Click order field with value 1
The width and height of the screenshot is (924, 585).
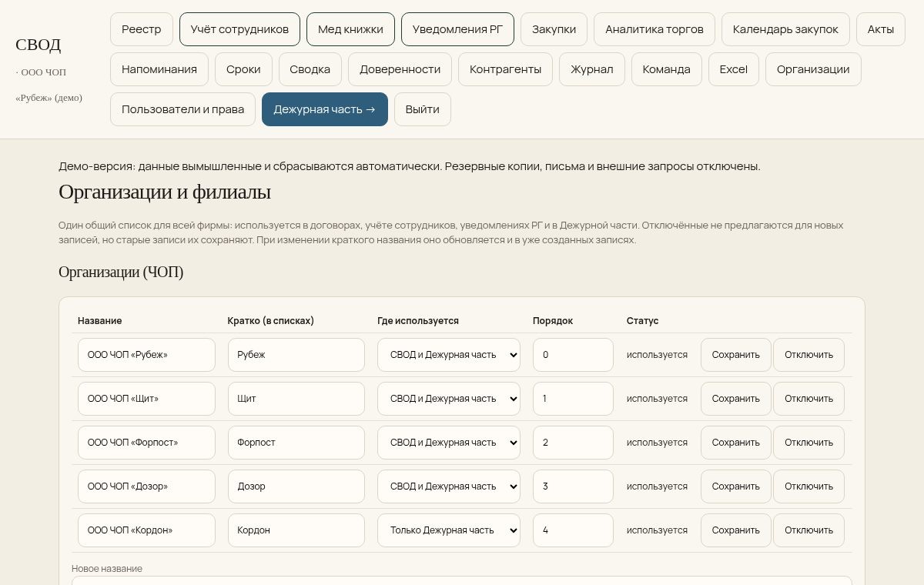(573, 399)
